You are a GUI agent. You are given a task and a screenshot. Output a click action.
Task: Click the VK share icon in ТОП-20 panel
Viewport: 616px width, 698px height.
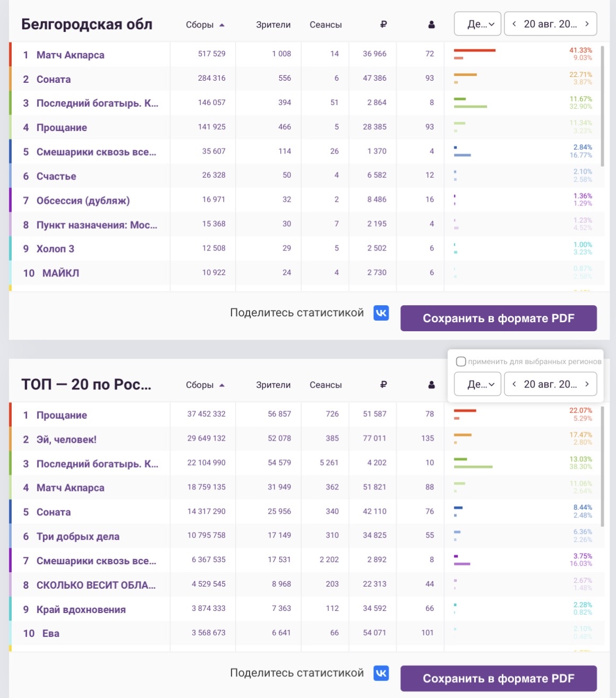coord(381,674)
